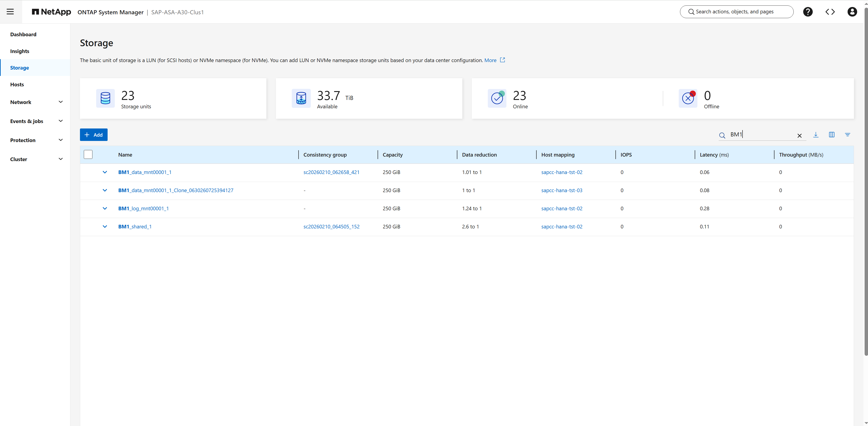Screen dimensions: 868x426
Task: Open the table filter icon
Action: click(847, 134)
